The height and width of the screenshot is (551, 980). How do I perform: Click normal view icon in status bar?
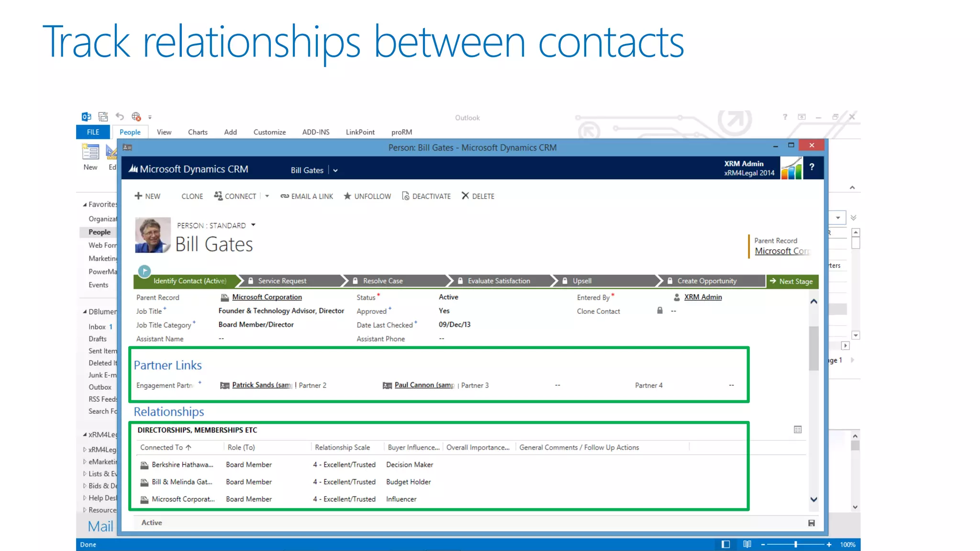(x=725, y=544)
